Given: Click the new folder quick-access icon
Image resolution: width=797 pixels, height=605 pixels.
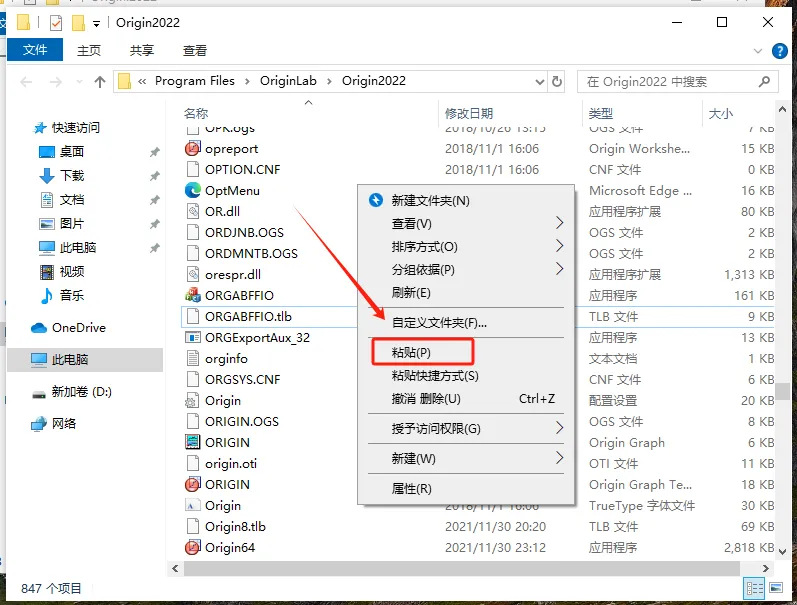Looking at the screenshot, I should click(x=78, y=23).
